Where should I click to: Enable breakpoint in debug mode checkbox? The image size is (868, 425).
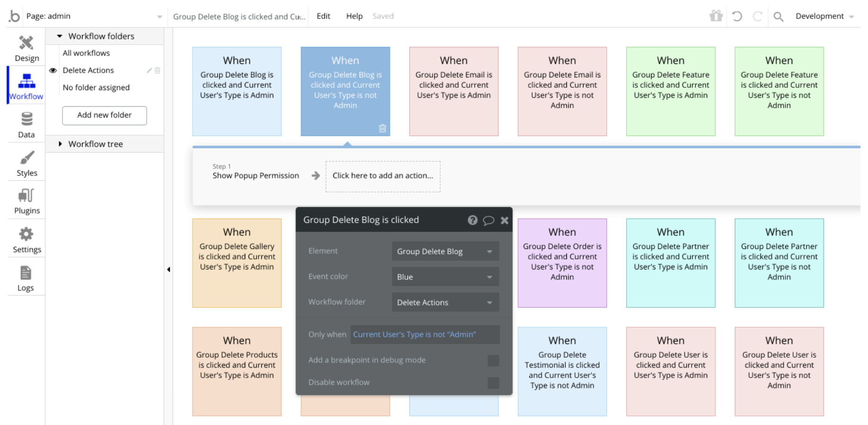click(x=493, y=360)
